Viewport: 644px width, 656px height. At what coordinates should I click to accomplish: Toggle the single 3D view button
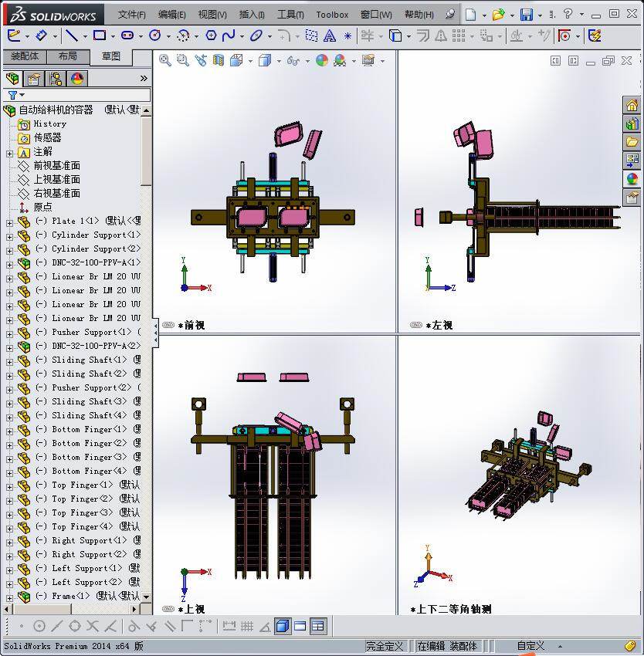[x=283, y=627]
